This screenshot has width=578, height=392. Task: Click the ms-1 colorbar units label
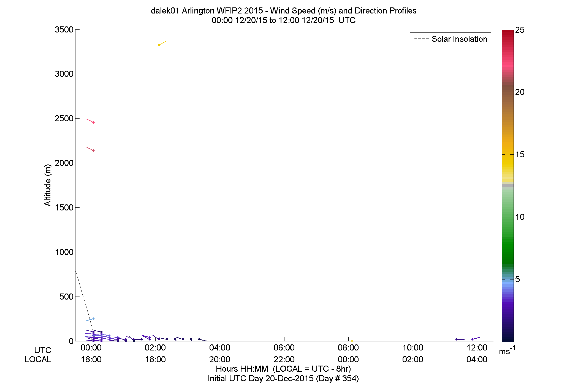click(x=507, y=351)
